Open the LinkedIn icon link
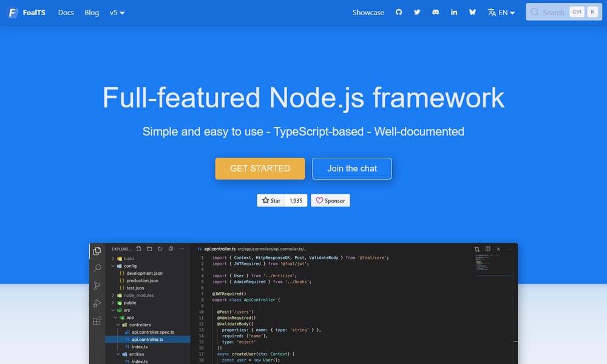This screenshot has width=607, height=364. pos(453,12)
